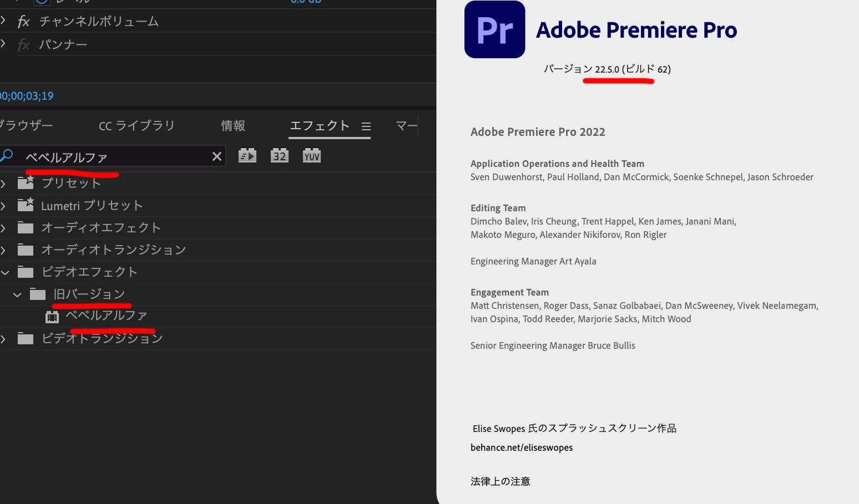Expand the プリセット folder
The width and height of the screenshot is (859, 504).
pyautogui.click(x=3, y=183)
